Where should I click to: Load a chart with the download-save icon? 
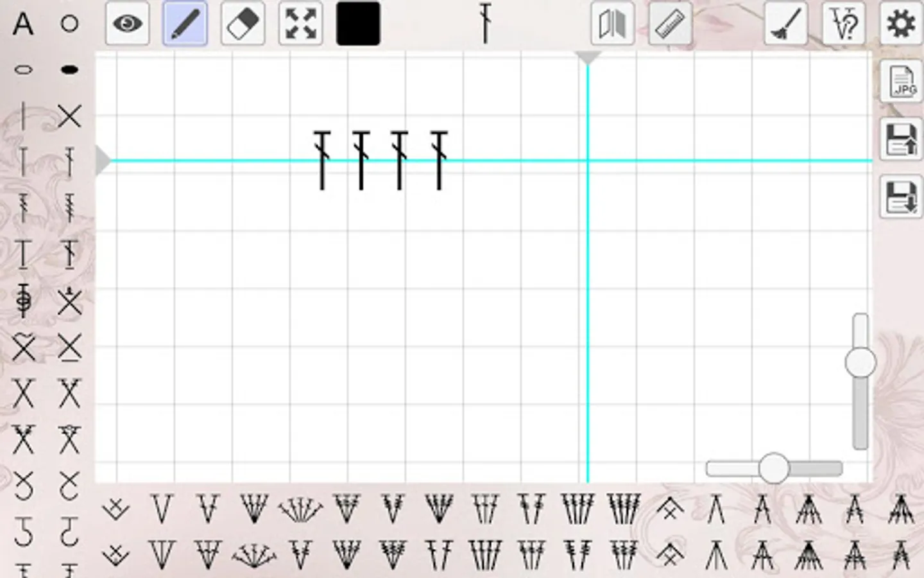pyautogui.click(x=902, y=196)
